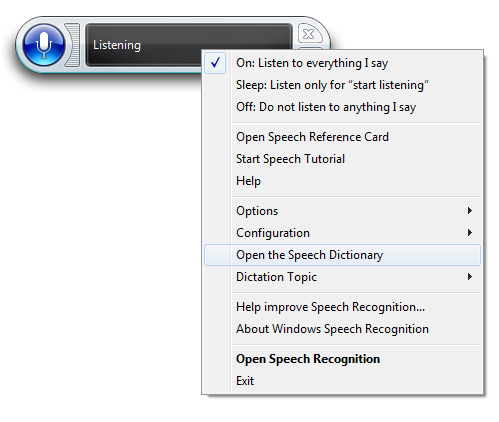Screen dimensions: 499x422
Task: Expand the Configuration submenu
Action: 342,233
